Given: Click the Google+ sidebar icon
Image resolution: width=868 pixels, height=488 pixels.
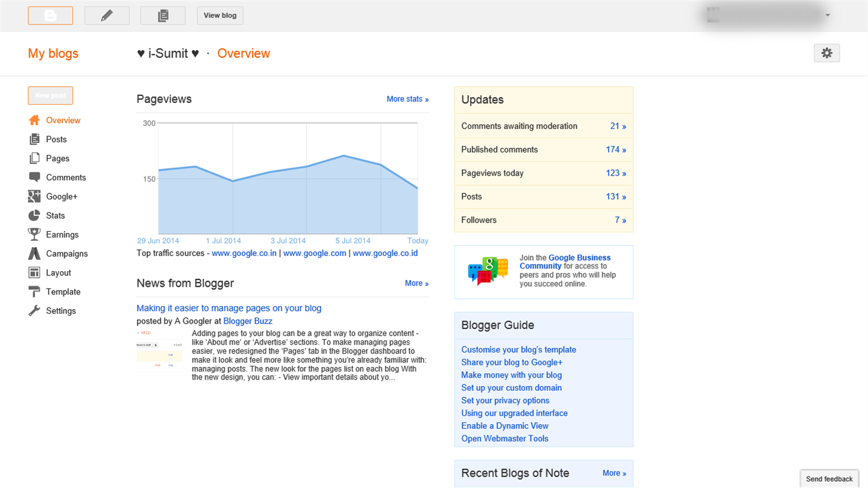Looking at the screenshot, I should pos(34,196).
